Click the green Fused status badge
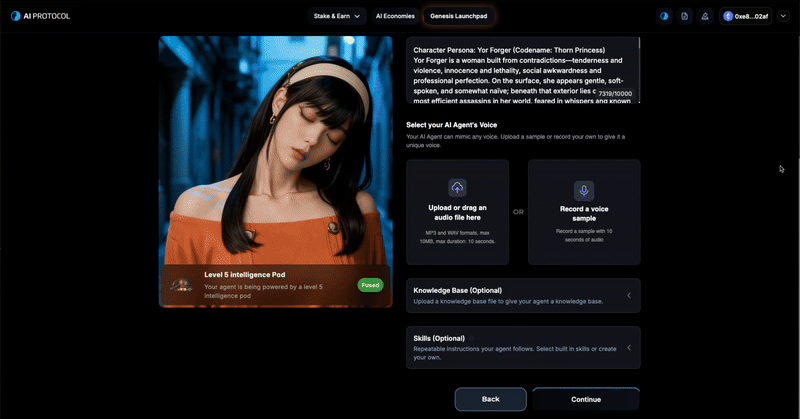 click(370, 285)
